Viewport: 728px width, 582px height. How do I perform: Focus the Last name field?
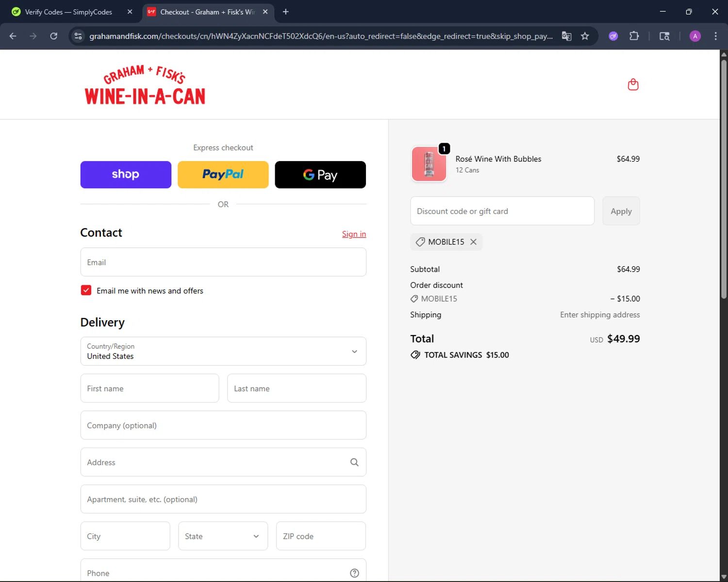point(297,388)
